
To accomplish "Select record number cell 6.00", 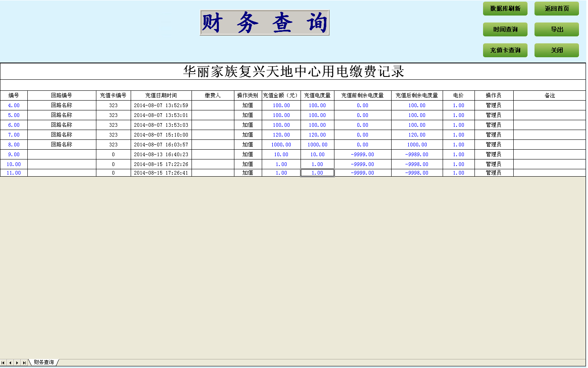I will 14,125.
